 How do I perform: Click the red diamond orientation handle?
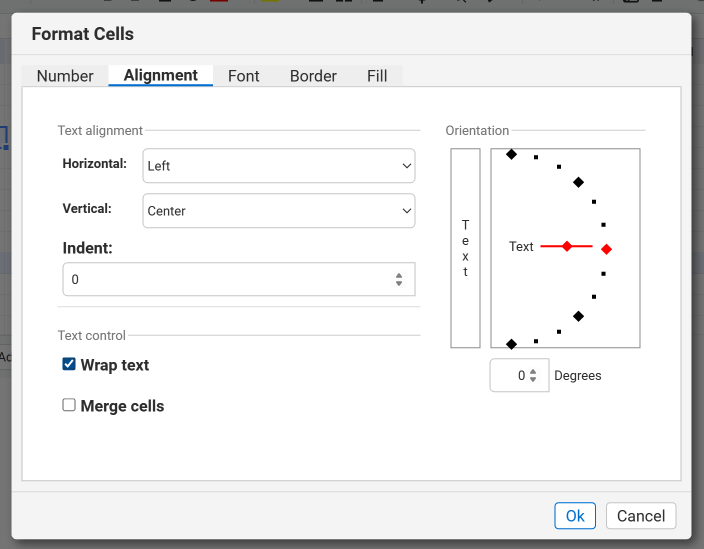606,249
